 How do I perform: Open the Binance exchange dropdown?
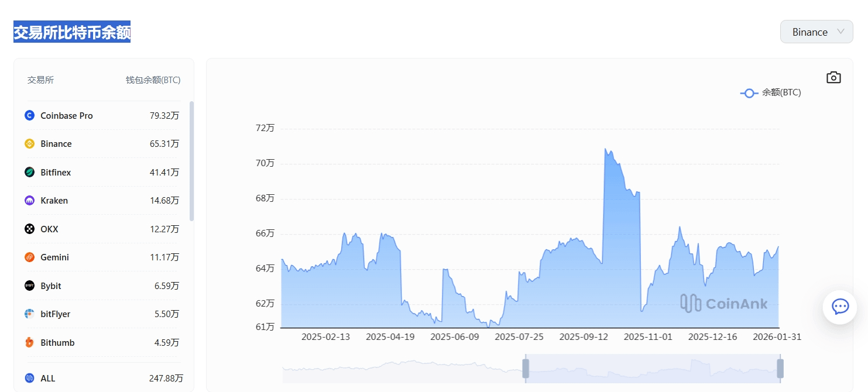pos(816,32)
